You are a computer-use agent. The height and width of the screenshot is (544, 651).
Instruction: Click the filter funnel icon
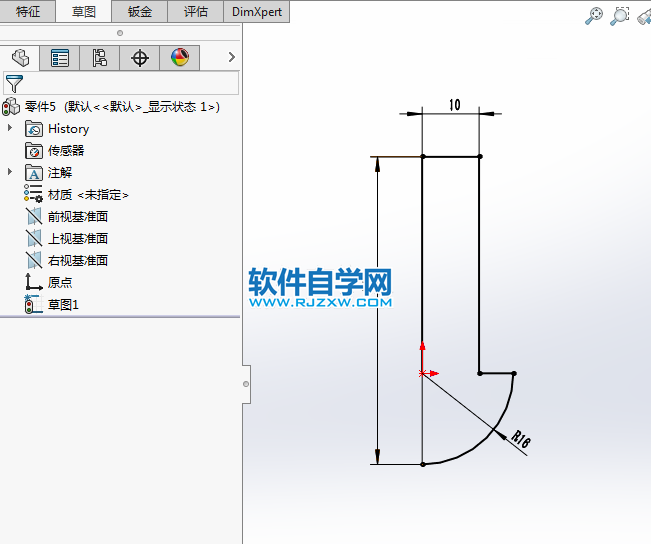click(14, 83)
